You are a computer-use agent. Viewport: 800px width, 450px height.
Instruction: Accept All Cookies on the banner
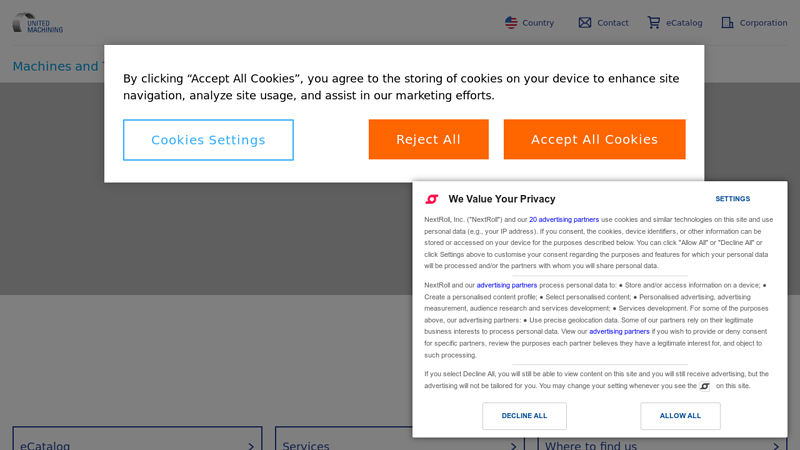(594, 140)
